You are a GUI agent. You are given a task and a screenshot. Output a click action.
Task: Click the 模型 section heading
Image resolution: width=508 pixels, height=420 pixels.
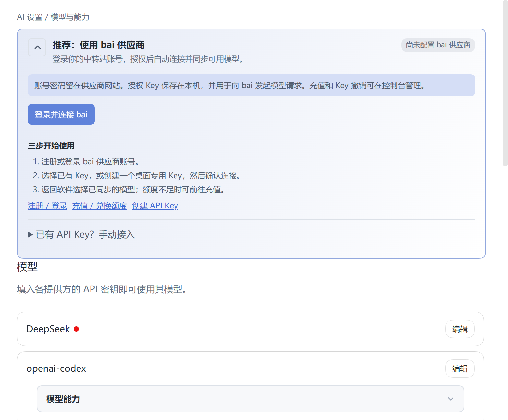[27, 267]
